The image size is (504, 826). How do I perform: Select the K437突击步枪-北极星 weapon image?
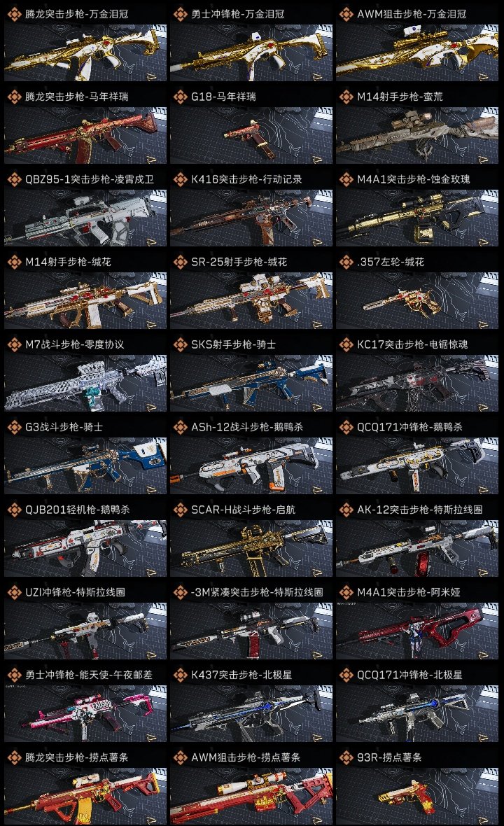tap(251, 713)
